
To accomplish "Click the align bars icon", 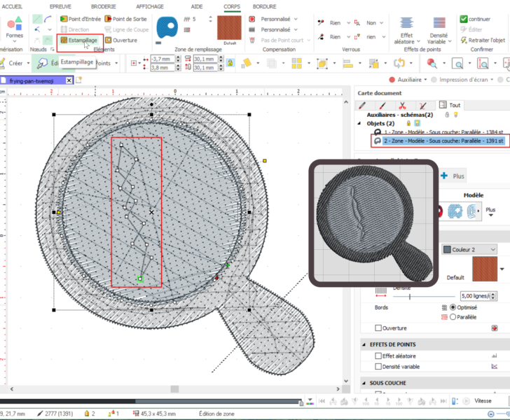I will (347, 63).
